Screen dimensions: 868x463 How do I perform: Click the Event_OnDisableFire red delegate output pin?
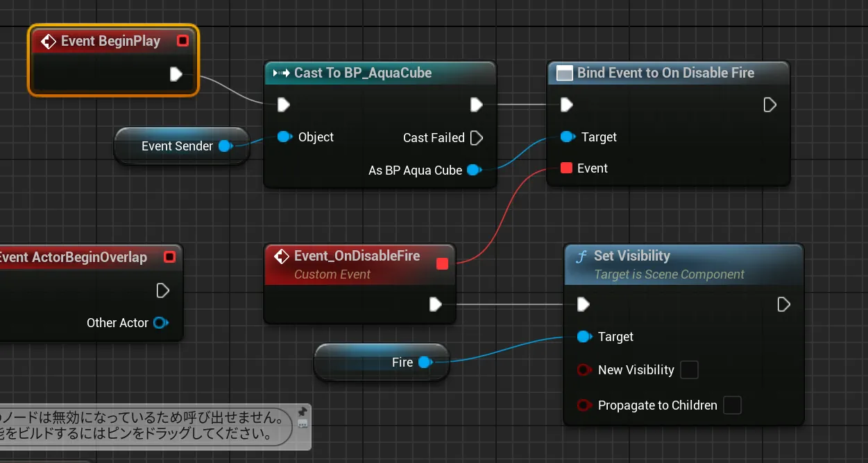pyautogui.click(x=442, y=263)
